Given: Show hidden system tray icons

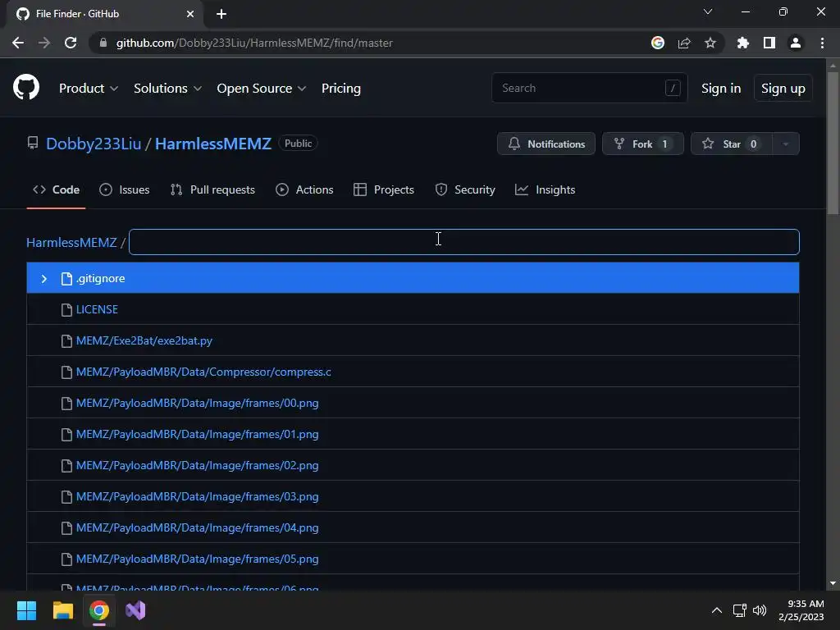Looking at the screenshot, I should (x=717, y=610).
